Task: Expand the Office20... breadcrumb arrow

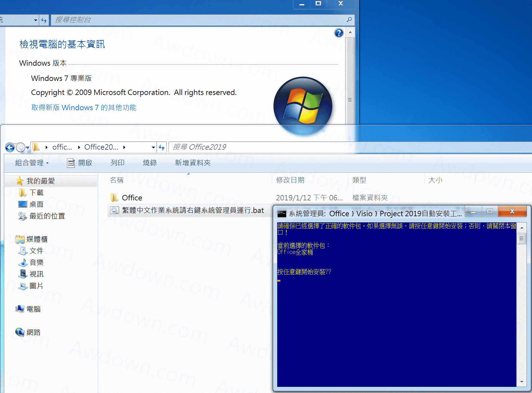Action: pyautogui.click(x=124, y=147)
